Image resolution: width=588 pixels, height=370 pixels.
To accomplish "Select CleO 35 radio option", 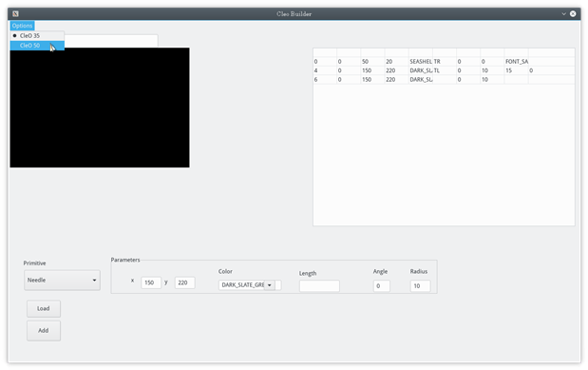I will [37, 36].
